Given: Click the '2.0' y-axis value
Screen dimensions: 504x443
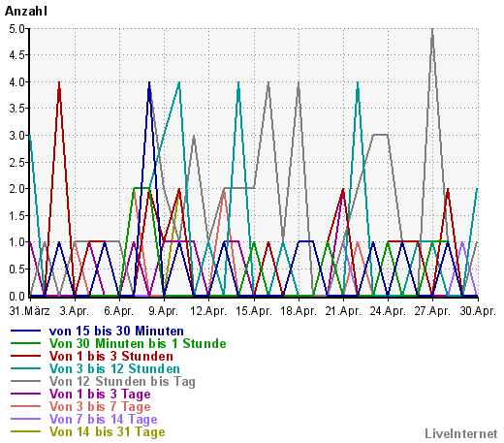Looking at the screenshot, I should tap(16, 189).
